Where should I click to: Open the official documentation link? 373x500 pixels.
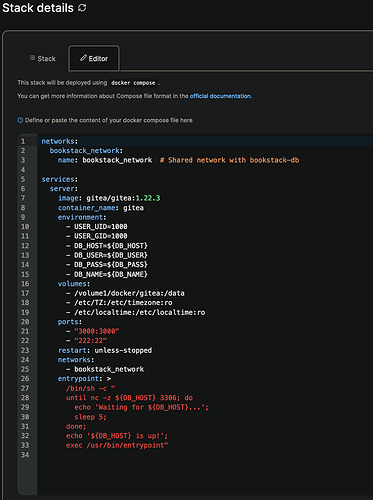[x=221, y=96]
